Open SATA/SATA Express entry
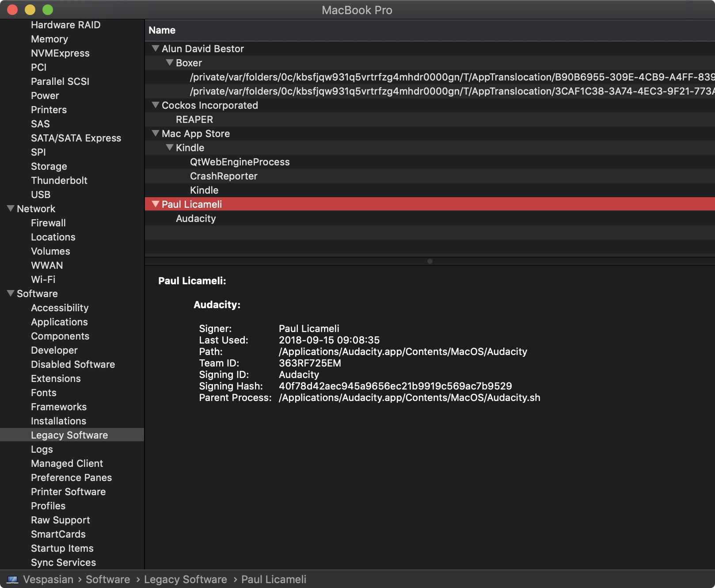This screenshot has width=715, height=588. [76, 138]
